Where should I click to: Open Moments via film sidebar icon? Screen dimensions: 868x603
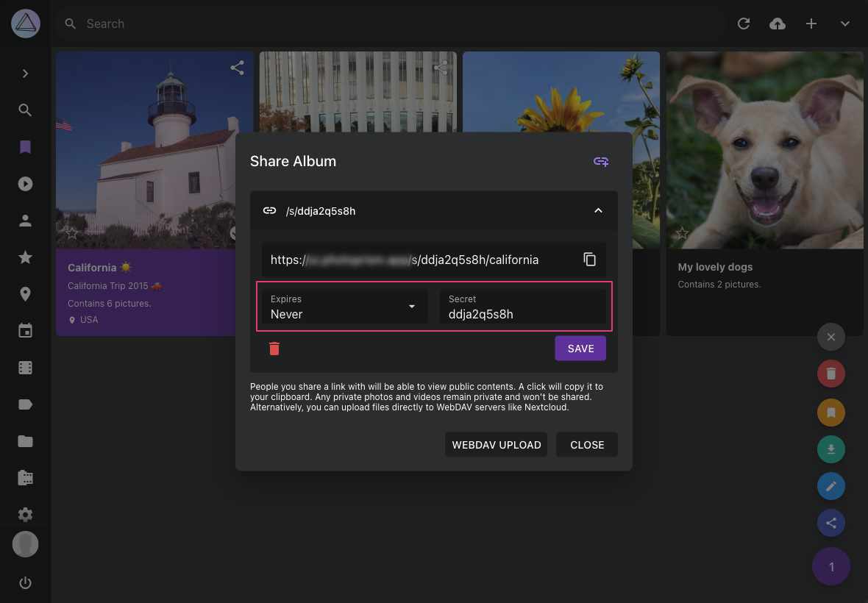(25, 368)
